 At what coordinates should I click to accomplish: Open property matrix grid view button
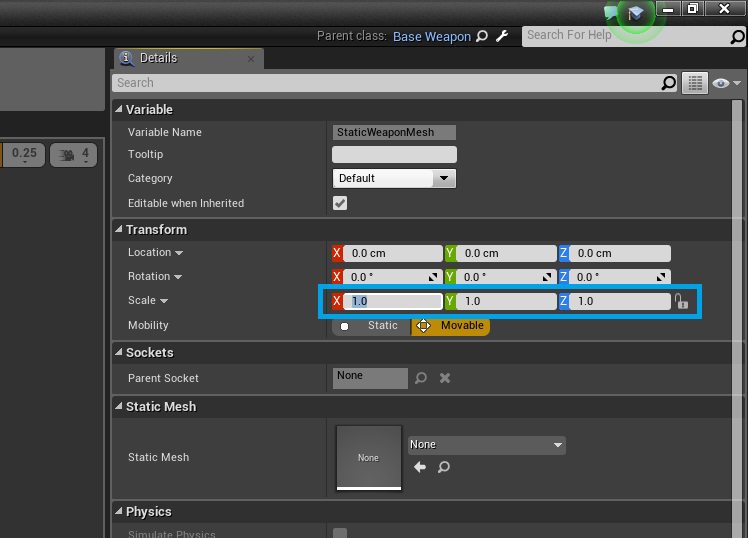coord(695,83)
